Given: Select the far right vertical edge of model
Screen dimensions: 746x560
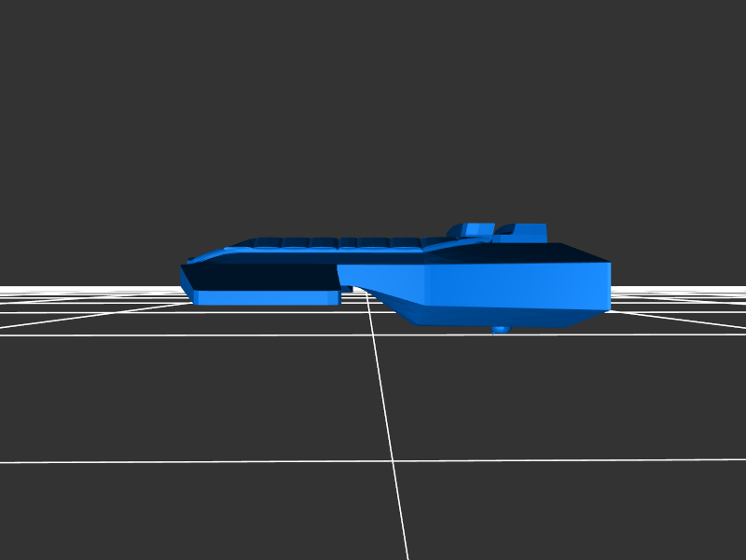Looking at the screenshot, I should pos(609,286).
